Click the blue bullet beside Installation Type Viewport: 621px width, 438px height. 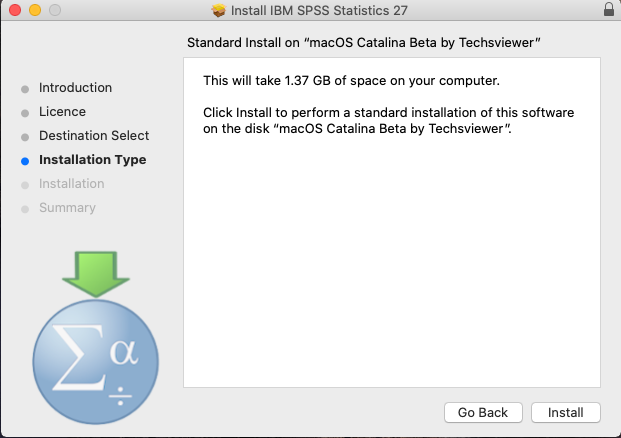25,160
